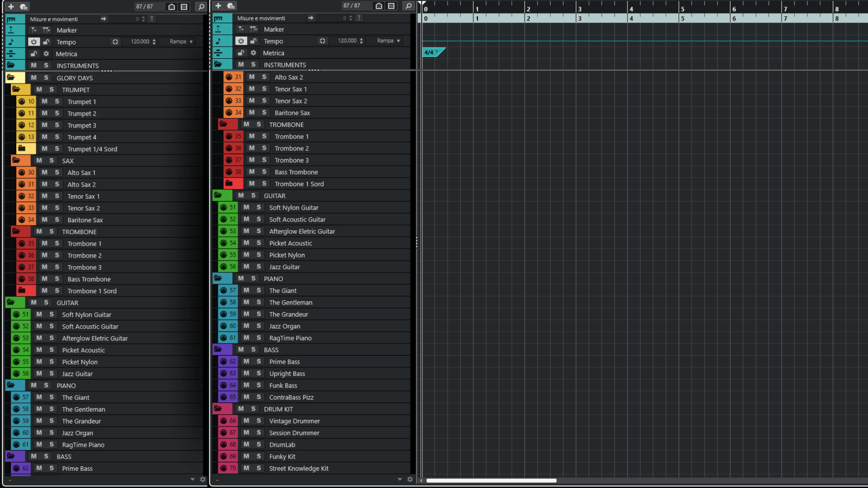Click Add Track plus icon in left track list
The width and height of the screenshot is (868, 488).
(x=11, y=7)
